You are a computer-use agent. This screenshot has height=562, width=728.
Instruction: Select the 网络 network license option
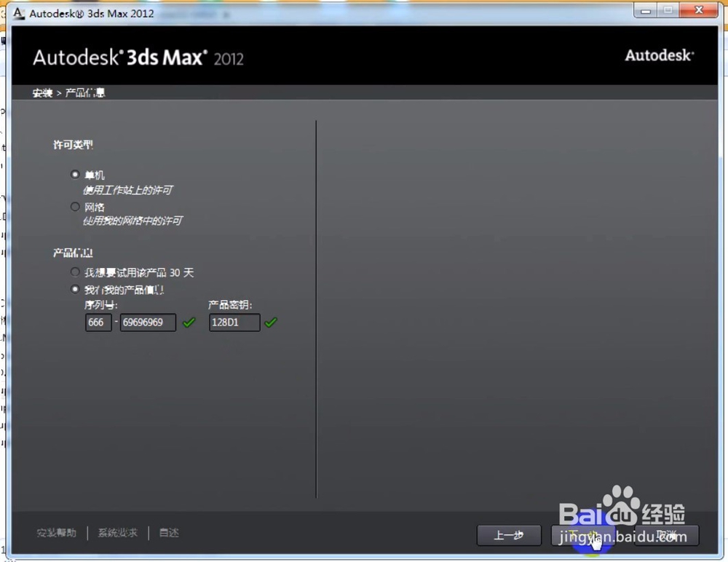pyautogui.click(x=75, y=206)
